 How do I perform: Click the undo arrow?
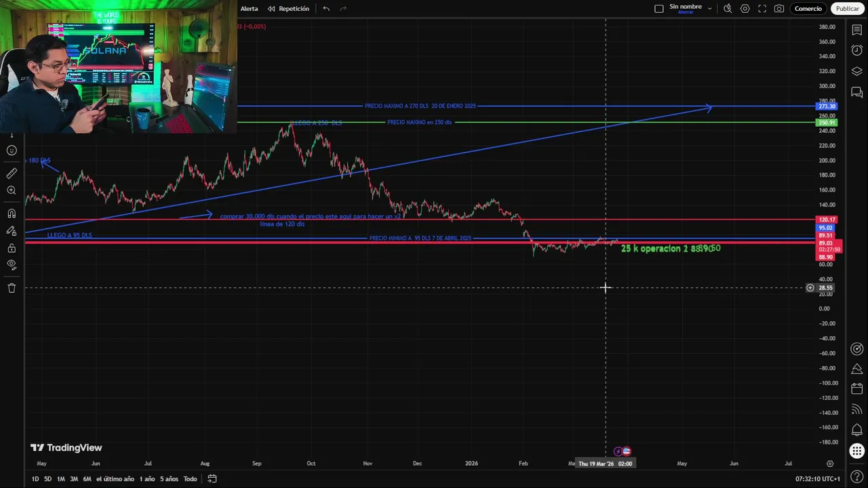(326, 9)
